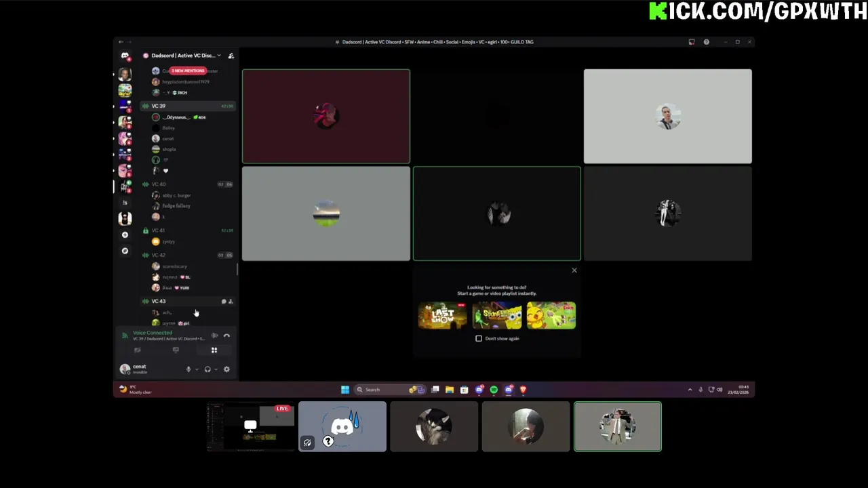Screen dimensions: 868x488
Task: Click share your screen button in voice panel
Action: point(176,350)
